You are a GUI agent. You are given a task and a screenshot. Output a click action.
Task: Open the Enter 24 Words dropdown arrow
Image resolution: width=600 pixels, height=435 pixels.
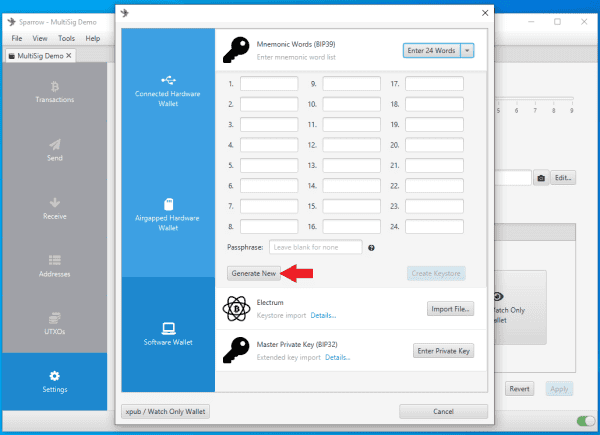(x=467, y=51)
